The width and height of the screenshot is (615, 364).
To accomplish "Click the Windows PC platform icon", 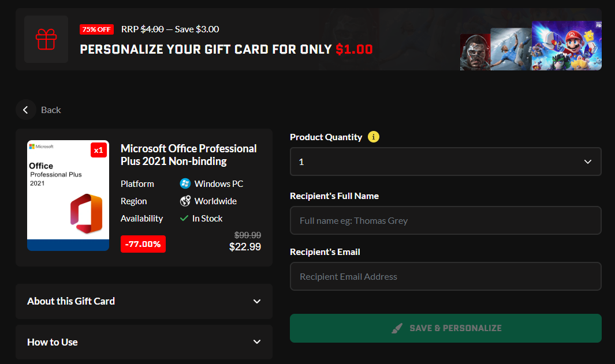I will click(185, 183).
